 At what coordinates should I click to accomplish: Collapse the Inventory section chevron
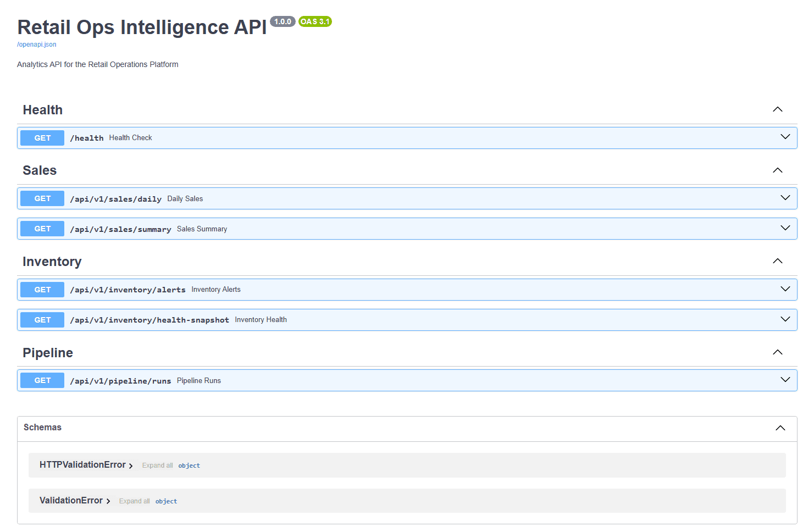(777, 261)
